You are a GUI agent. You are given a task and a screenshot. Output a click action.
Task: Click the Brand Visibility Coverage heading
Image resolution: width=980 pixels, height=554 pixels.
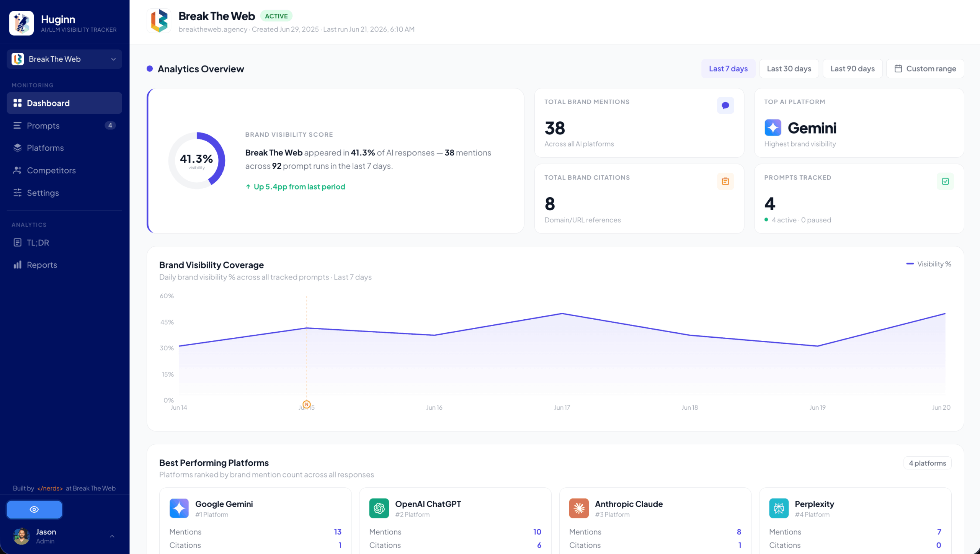click(x=211, y=265)
